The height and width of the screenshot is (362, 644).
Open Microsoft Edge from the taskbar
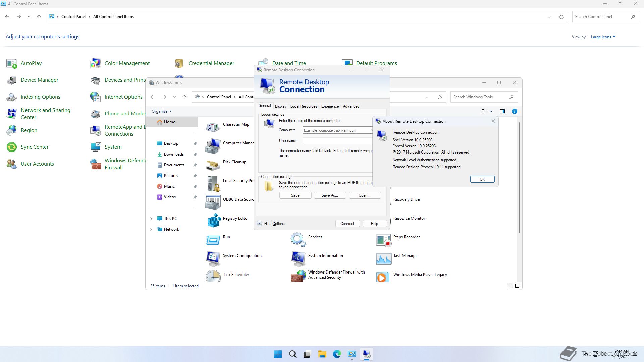337,354
